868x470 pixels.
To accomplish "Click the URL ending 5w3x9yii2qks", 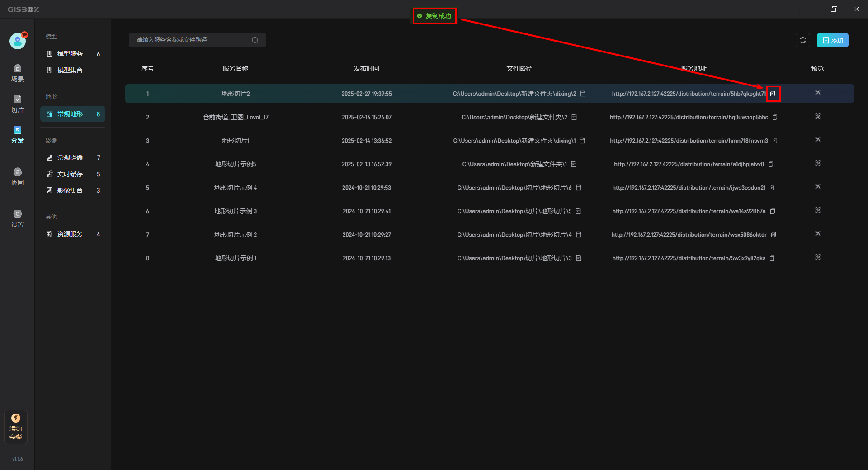I will [689, 258].
